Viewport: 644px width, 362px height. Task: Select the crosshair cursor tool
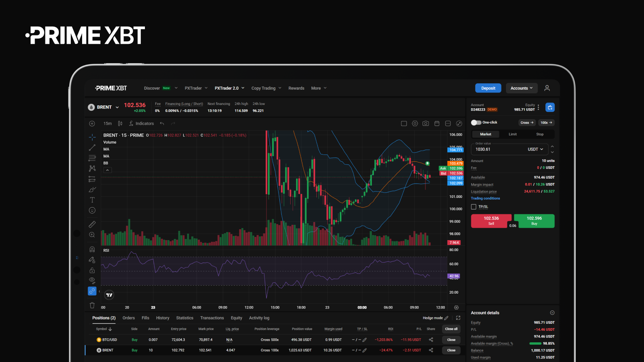pyautogui.click(x=92, y=137)
